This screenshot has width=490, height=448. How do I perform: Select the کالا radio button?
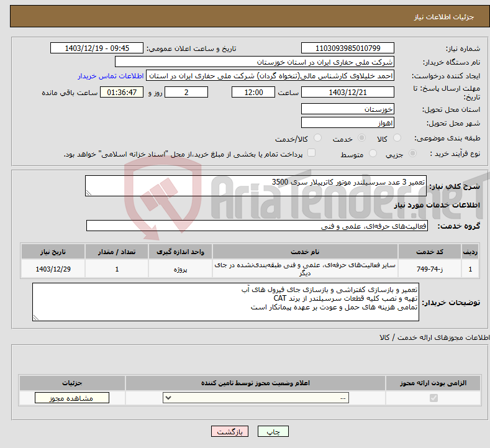tap(397, 138)
